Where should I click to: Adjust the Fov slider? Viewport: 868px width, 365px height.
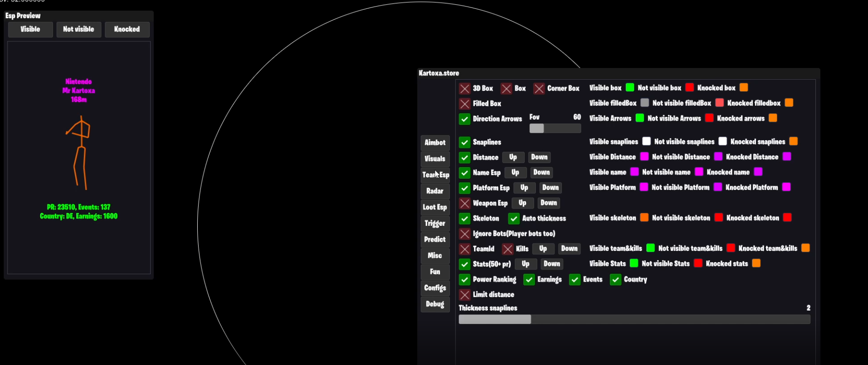click(555, 128)
